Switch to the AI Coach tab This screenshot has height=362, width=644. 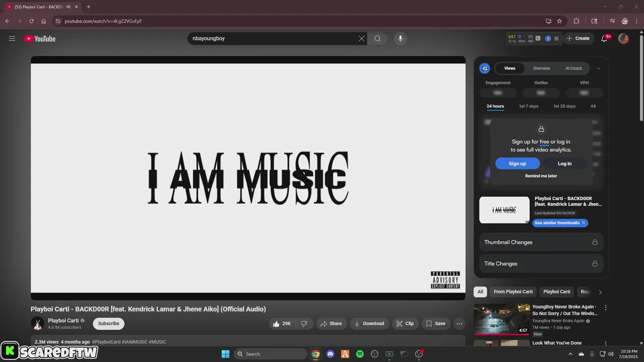pyautogui.click(x=574, y=68)
